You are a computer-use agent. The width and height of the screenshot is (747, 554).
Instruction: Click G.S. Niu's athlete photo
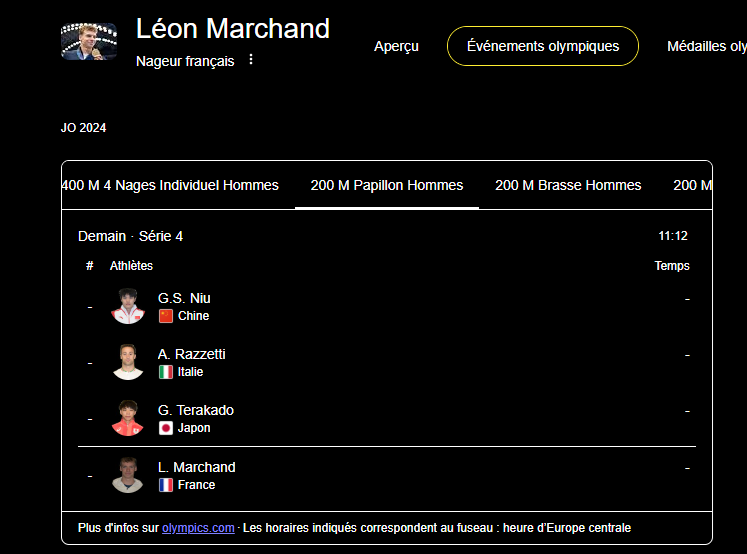click(128, 306)
